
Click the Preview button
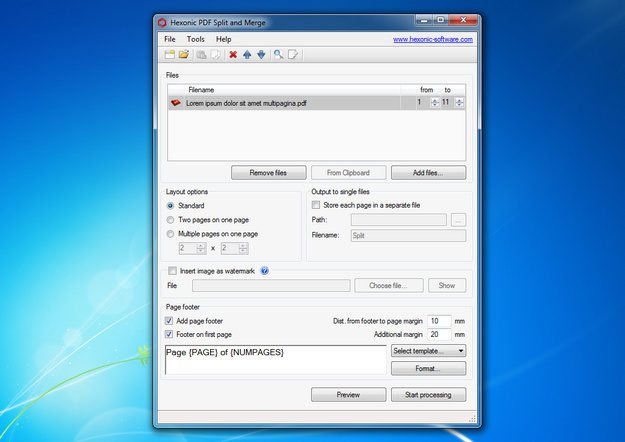coord(348,395)
